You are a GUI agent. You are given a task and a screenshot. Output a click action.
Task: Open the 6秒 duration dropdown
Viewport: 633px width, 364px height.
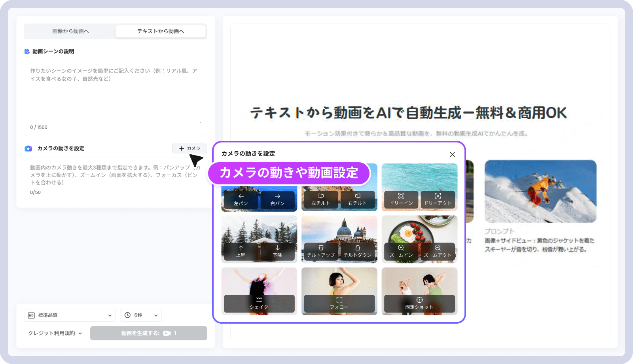141,315
